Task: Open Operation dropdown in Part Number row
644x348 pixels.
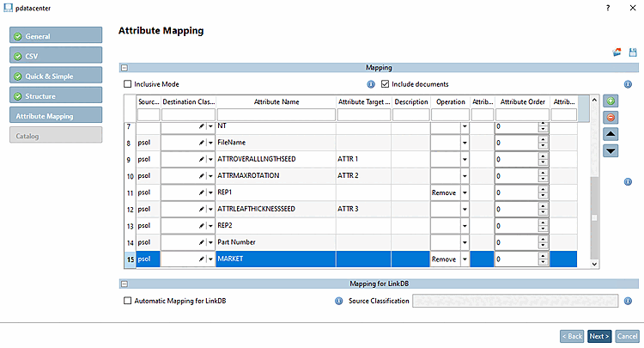Action: [465, 242]
